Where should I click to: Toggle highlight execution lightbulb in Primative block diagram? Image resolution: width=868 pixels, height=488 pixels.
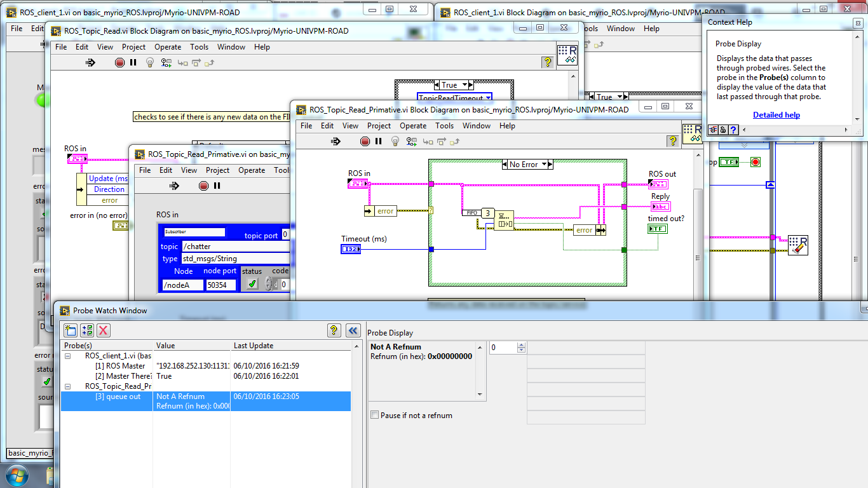(x=395, y=141)
